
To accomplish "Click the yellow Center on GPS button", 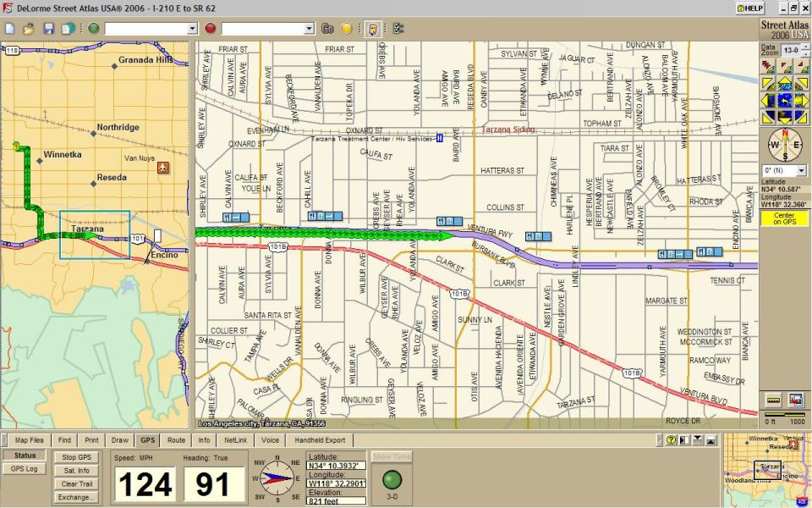I will [x=785, y=218].
